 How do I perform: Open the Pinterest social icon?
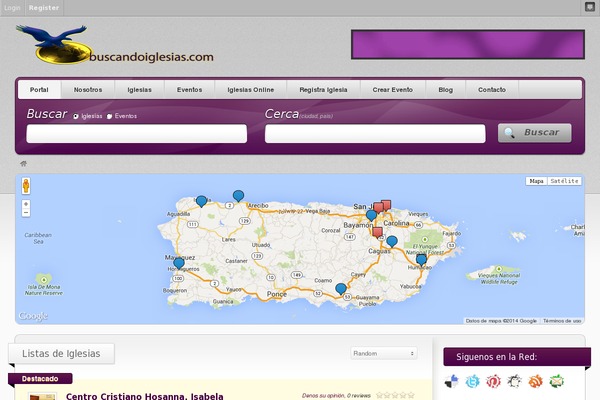coord(494,381)
